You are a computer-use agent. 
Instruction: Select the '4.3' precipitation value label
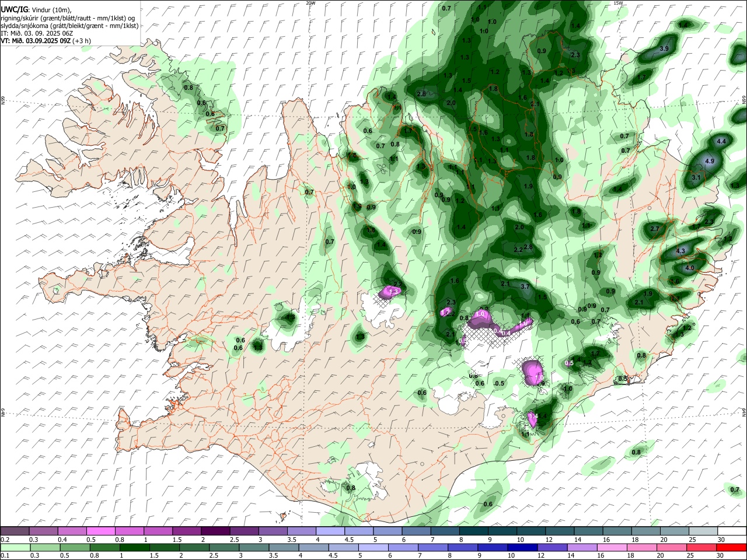click(680, 251)
